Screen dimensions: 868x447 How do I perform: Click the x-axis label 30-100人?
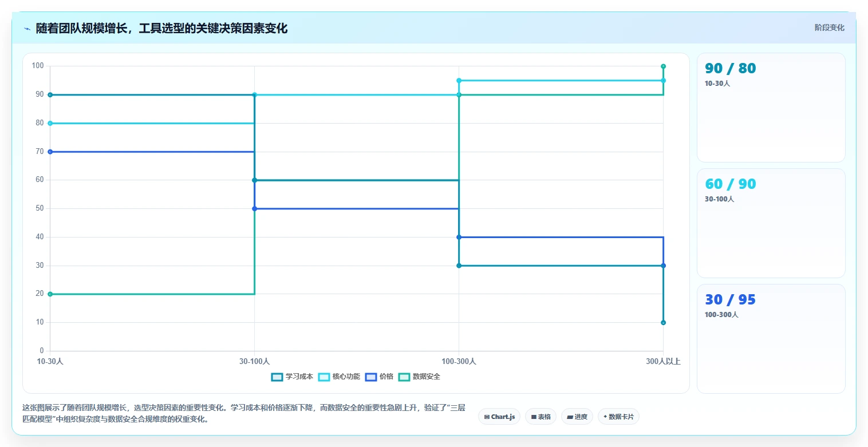(x=255, y=362)
